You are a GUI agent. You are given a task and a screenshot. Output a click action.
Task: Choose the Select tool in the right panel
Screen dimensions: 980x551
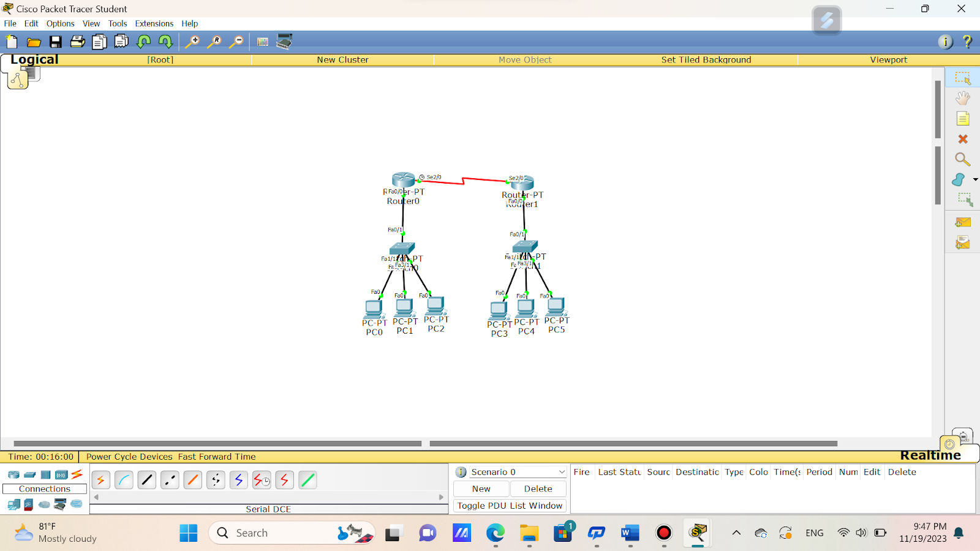pos(963,78)
